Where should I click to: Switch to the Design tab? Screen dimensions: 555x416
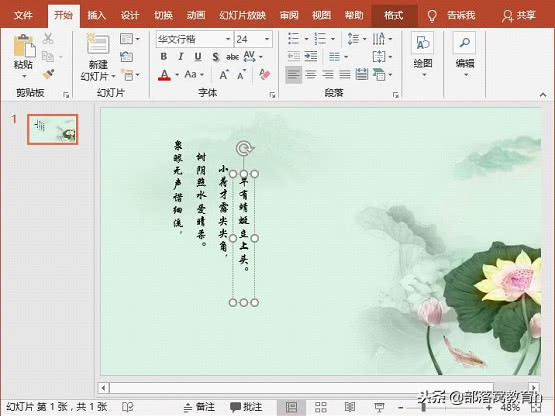coord(130,15)
